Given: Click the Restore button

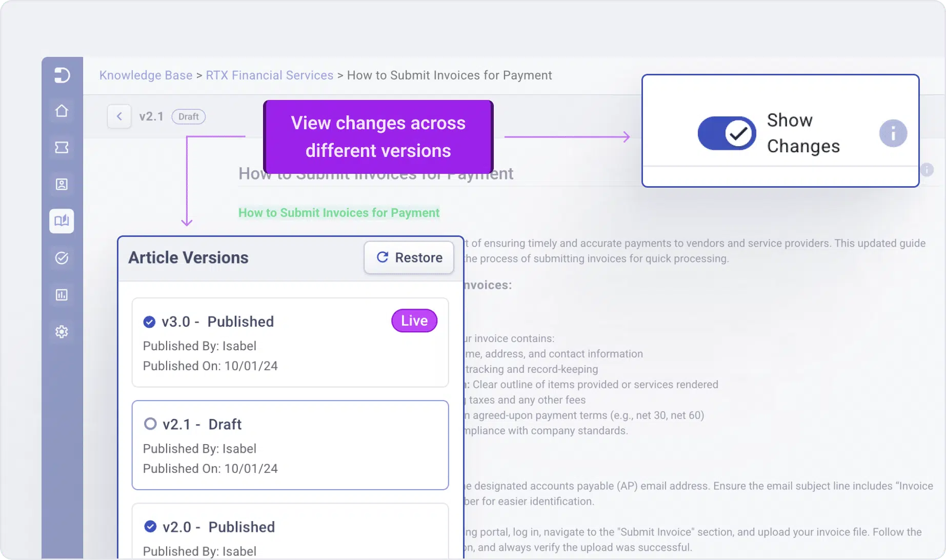Looking at the screenshot, I should [x=409, y=257].
